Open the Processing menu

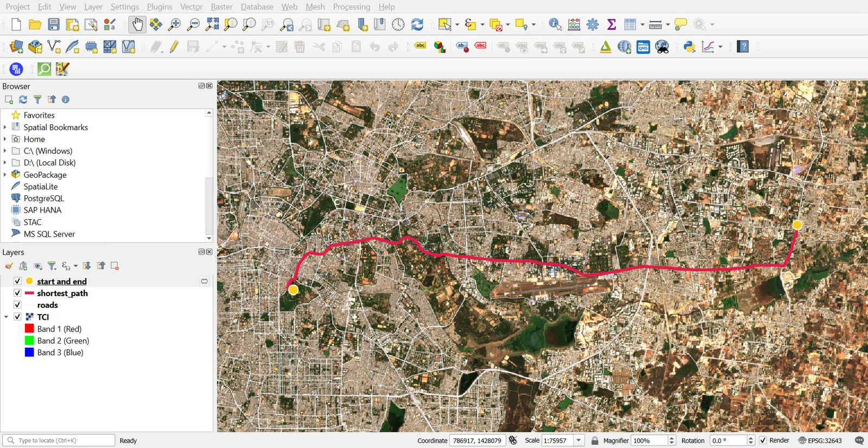click(352, 7)
